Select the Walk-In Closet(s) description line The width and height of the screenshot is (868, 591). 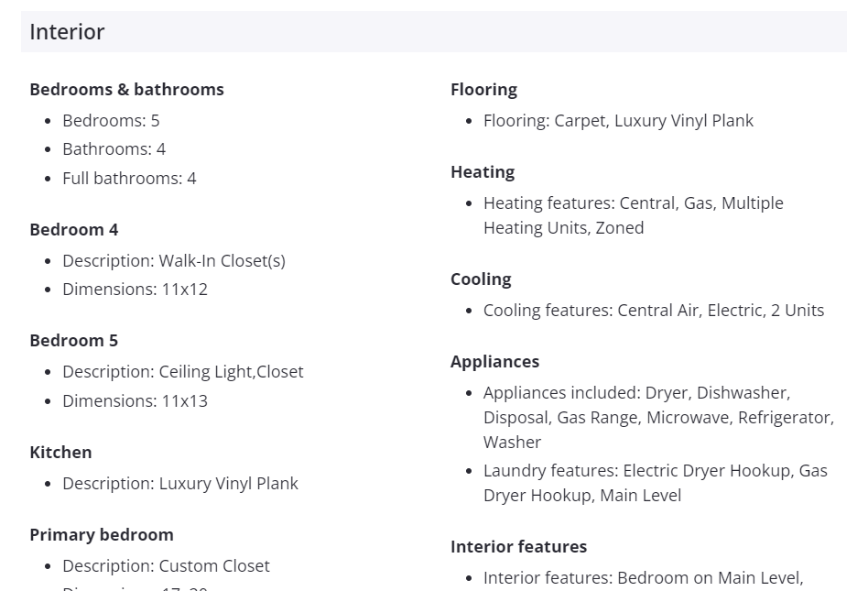[174, 260]
